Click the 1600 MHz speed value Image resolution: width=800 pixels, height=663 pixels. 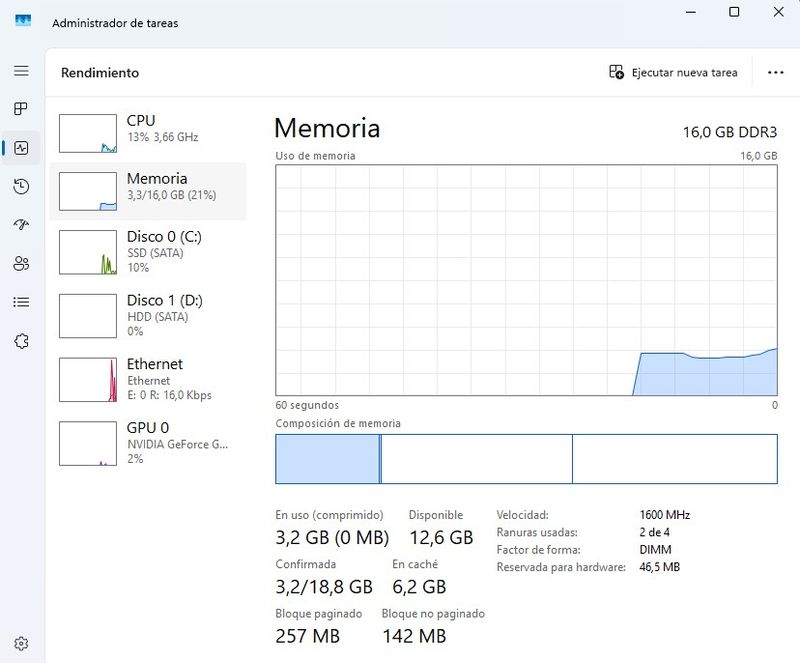click(x=664, y=514)
